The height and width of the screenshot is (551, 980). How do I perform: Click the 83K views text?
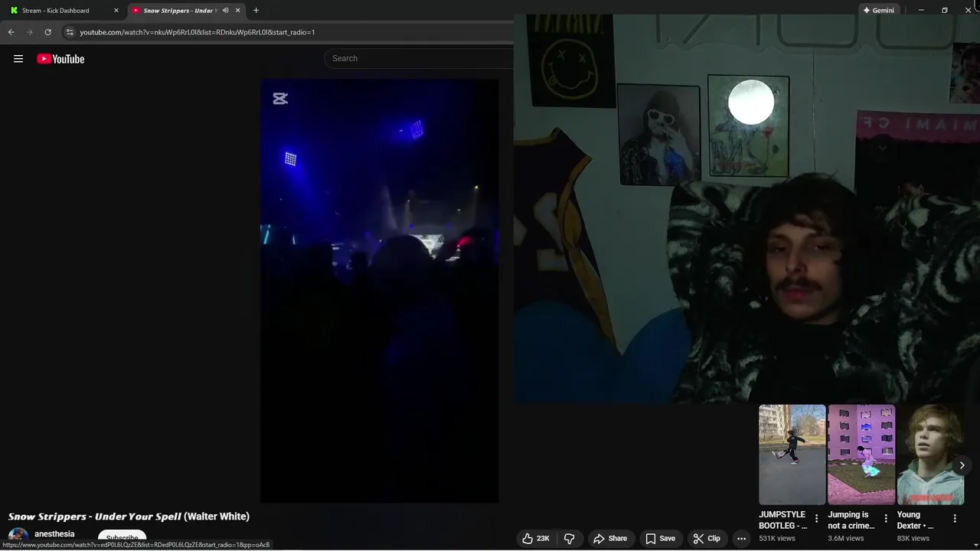point(913,539)
